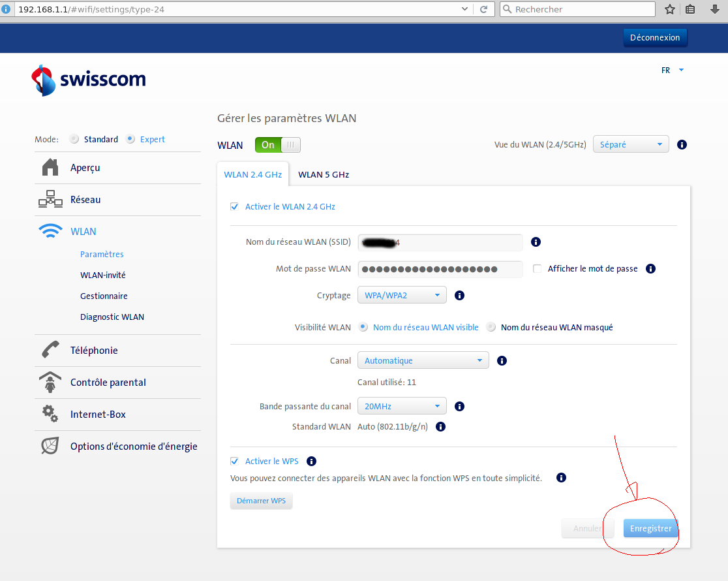Reload the page using the refresh icon
This screenshot has width=728, height=581.
coord(483,9)
